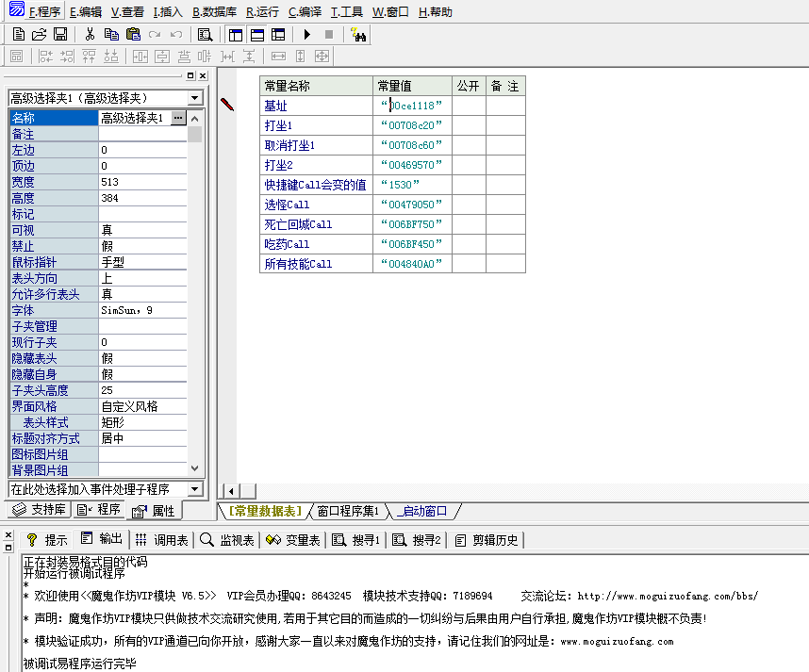Click the Open file toolbar icon
Viewport: 809px width, 672px height.
coord(40,35)
